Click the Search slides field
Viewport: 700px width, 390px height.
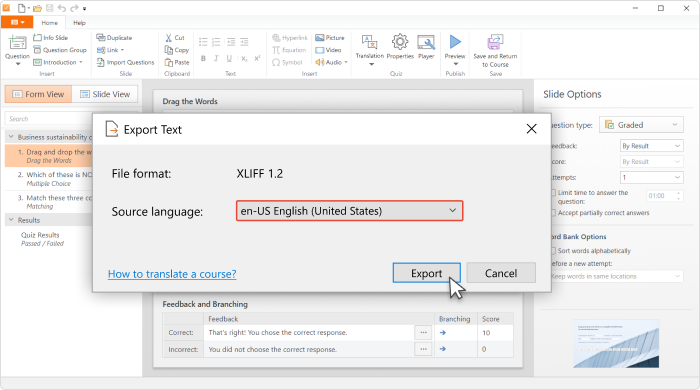pyautogui.click(x=49, y=119)
